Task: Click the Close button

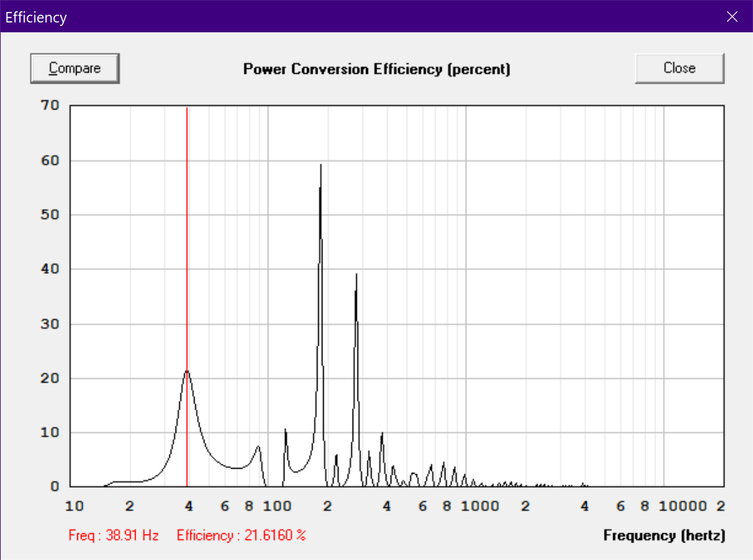Action: 679,68
